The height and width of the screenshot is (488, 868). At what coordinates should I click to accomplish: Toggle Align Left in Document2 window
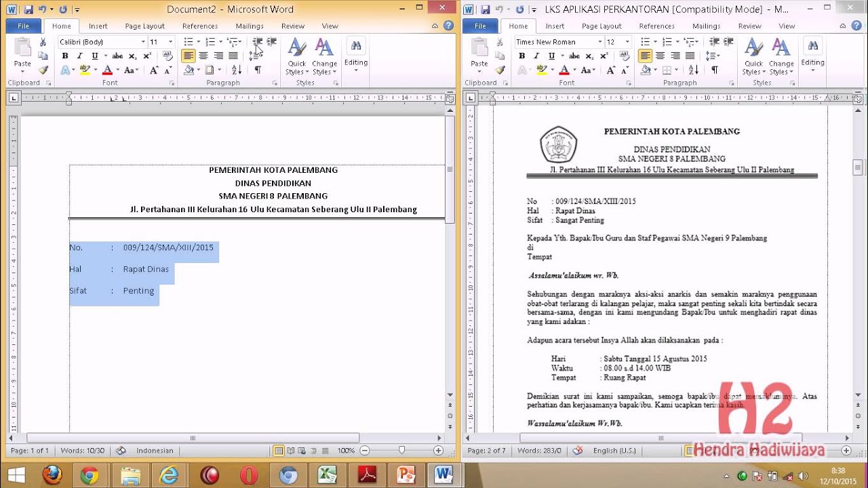[x=189, y=56]
